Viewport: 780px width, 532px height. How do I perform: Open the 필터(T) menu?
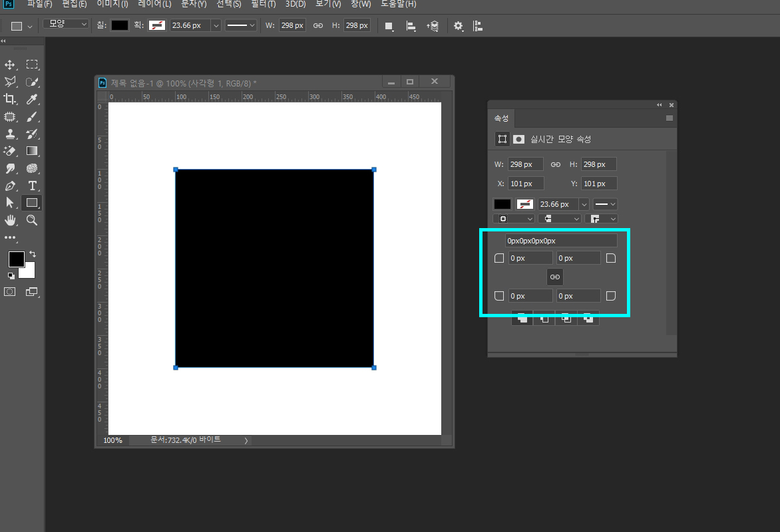(263, 4)
